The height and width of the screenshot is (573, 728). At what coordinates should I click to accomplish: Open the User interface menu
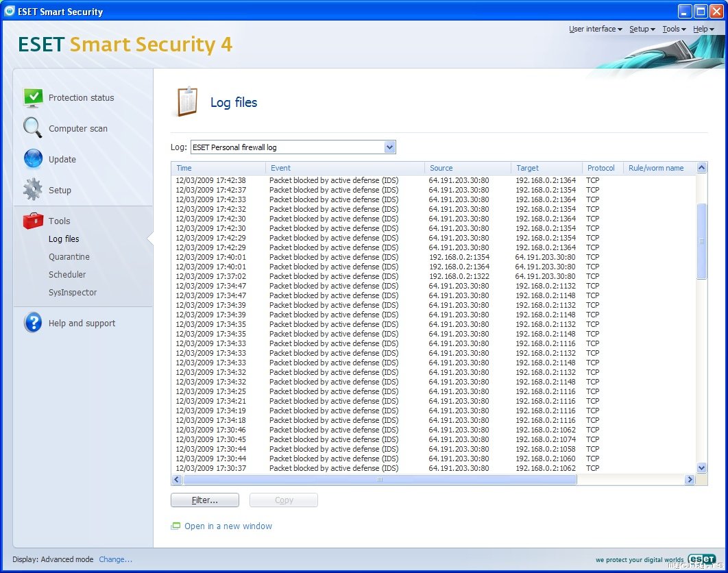[x=595, y=29]
